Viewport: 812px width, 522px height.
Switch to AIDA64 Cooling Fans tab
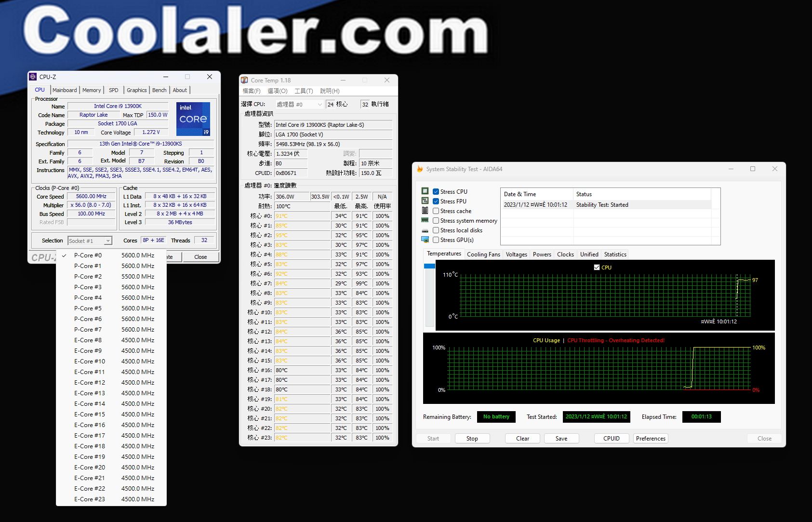(483, 254)
